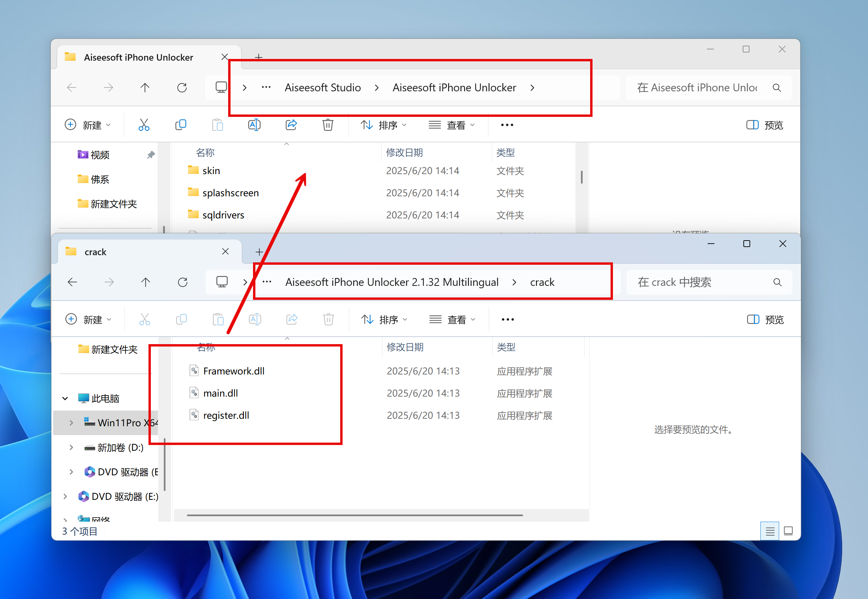The width and height of the screenshot is (868, 599).
Task: Select register.dll file
Action: pyautogui.click(x=226, y=415)
